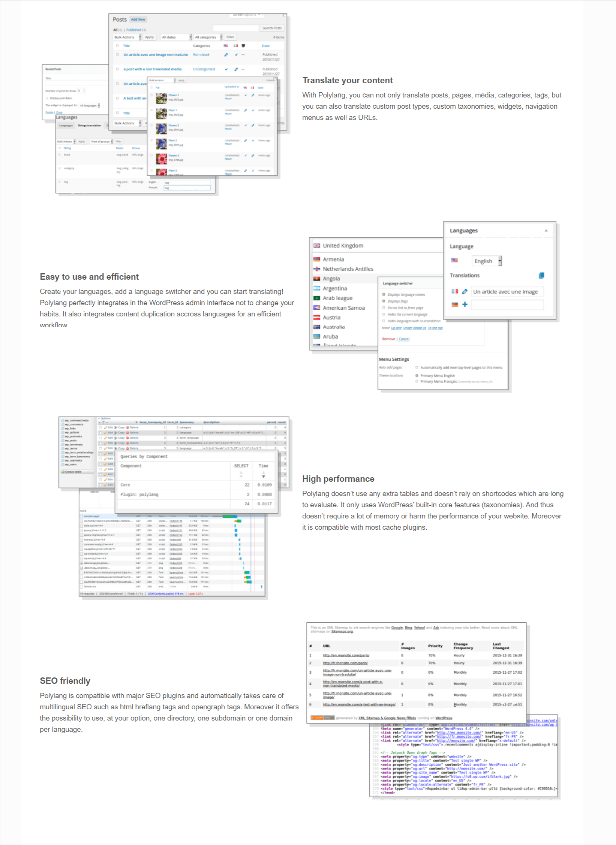Expand '+ Options' in the database table view
Viewport: 616px width, 845px height.
pyautogui.click(x=104, y=418)
